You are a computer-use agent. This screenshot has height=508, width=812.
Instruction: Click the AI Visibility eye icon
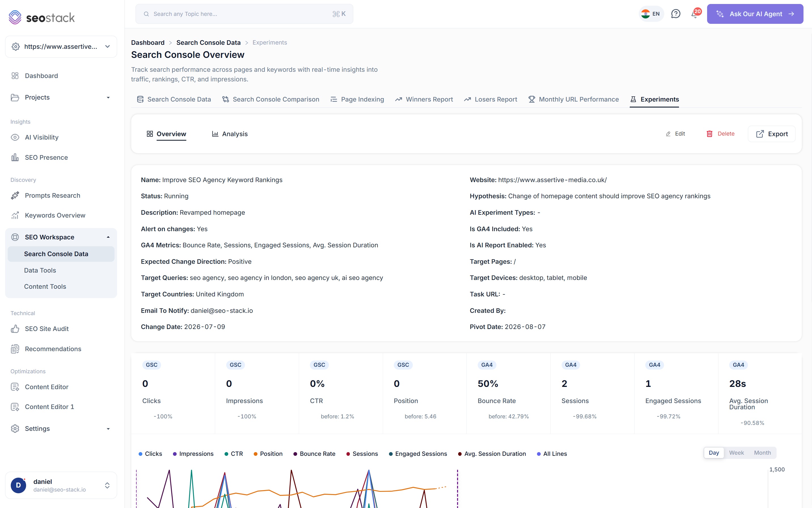[15, 137]
